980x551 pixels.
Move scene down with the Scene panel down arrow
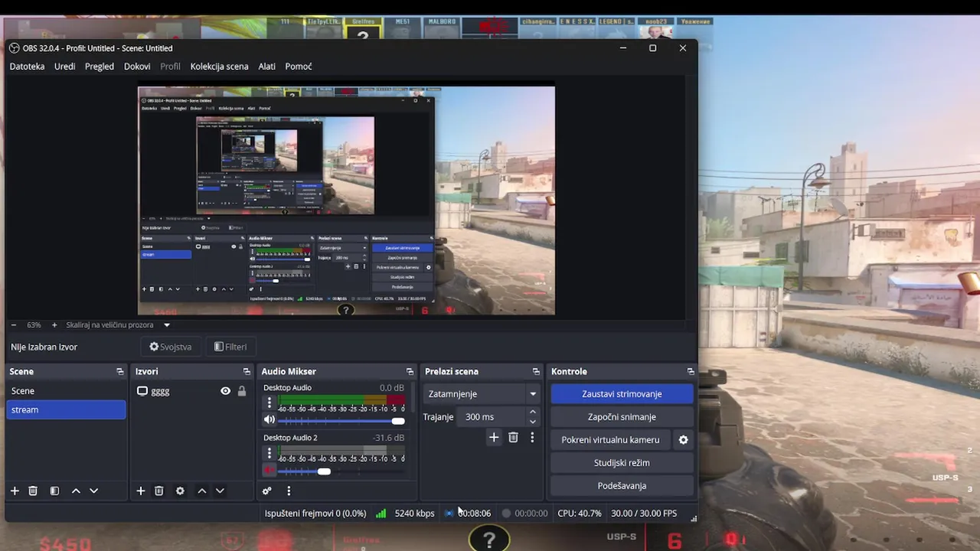(x=94, y=491)
